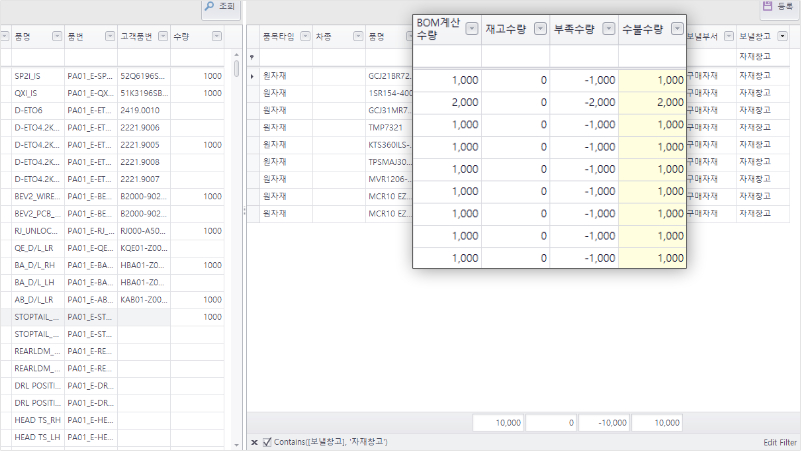Click the highlighted 2,000 cell in the 수불수량 column
801x451 pixels.
pyautogui.click(x=652, y=102)
